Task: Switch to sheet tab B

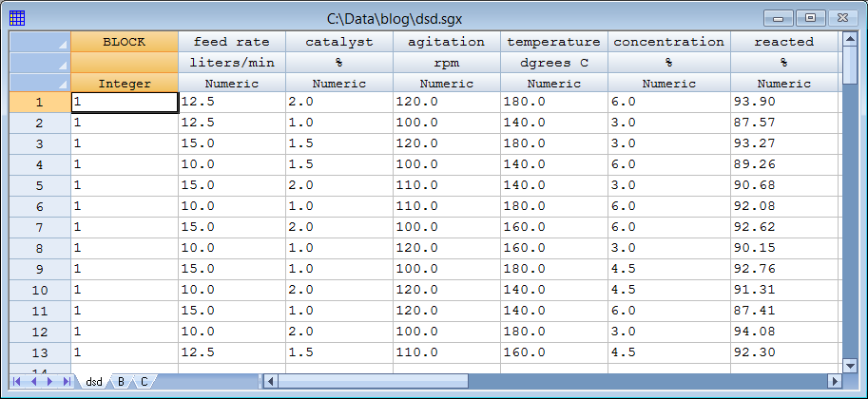Action: pos(121,381)
